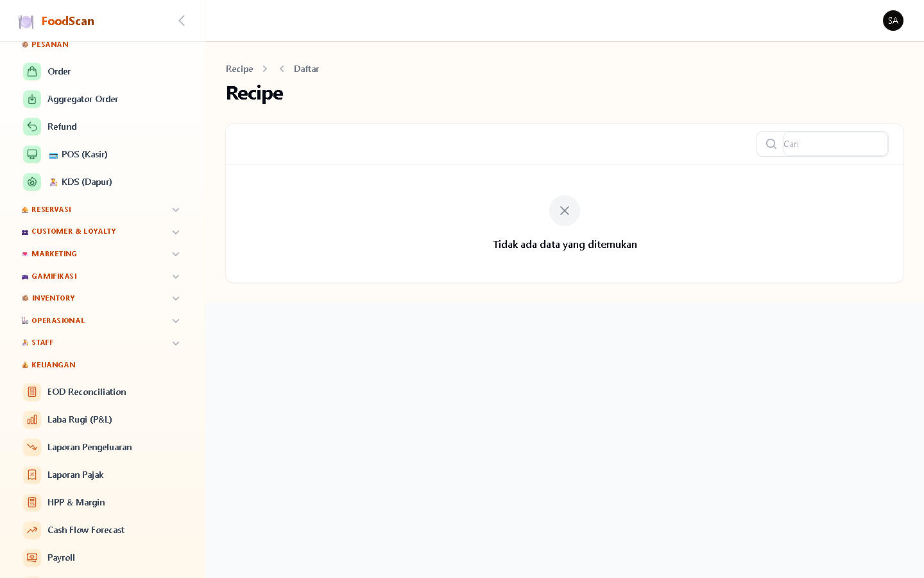Open the Order shopping bag icon
Viewport: 924px width, 578px height.
(32, 71)
